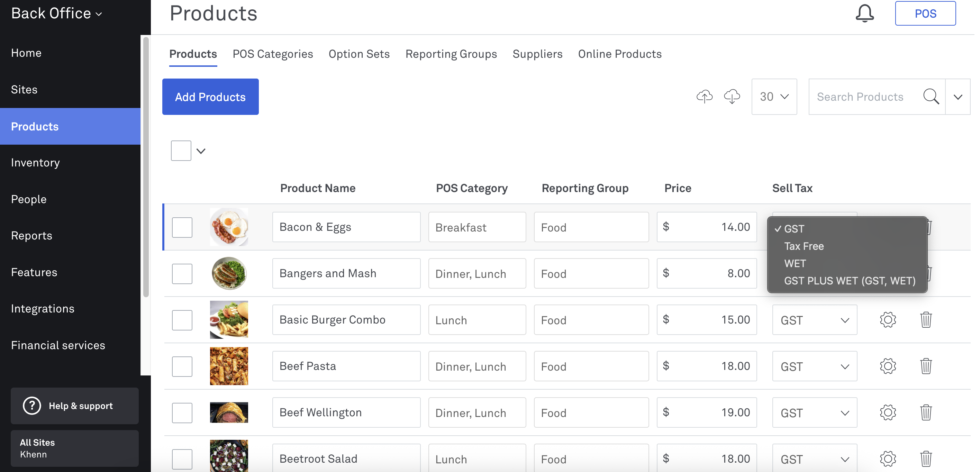Switch to the Reporting Groups tab
The image size is (980, 472).
[x=451, y=54]
